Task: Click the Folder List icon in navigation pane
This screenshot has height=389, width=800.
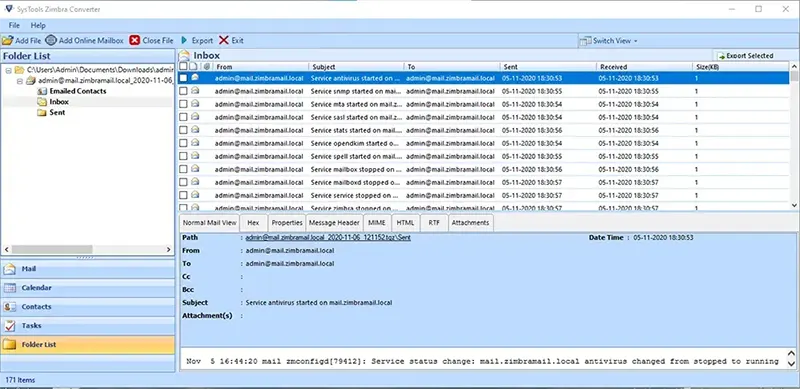Action: click(x=10, y=345)
